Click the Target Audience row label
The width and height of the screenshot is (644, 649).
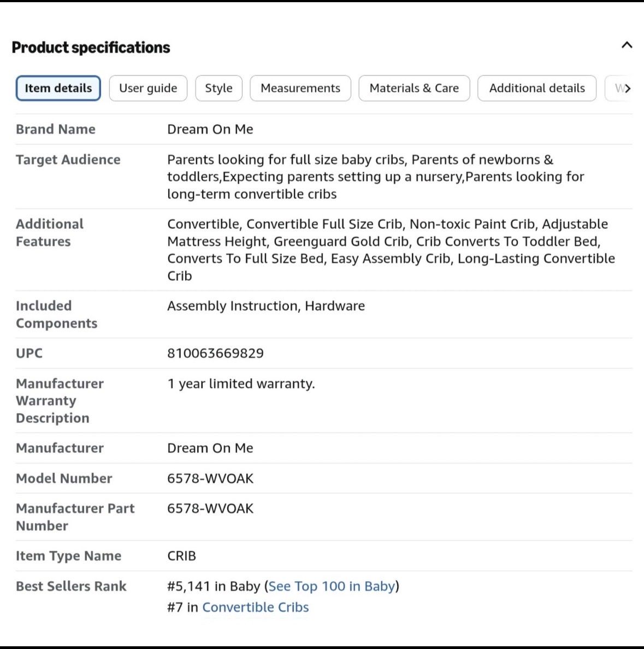(x=68, y=160)
